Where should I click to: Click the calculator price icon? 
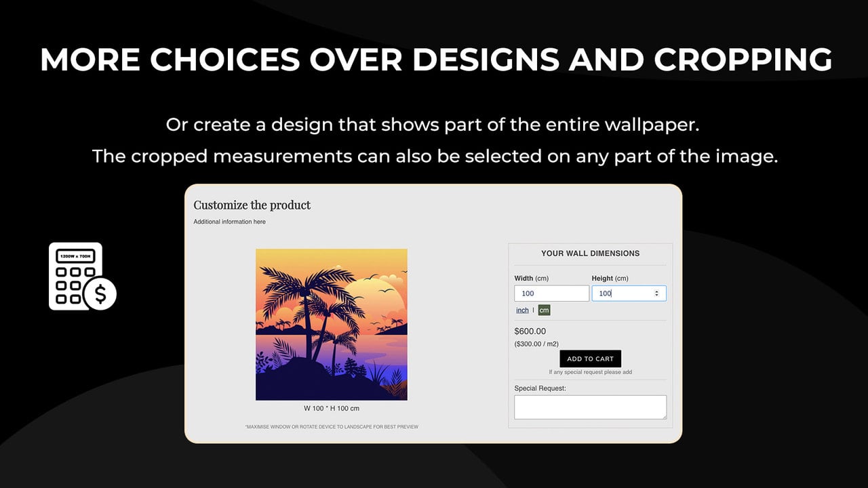pyautogui.click(x=83, y=277)
